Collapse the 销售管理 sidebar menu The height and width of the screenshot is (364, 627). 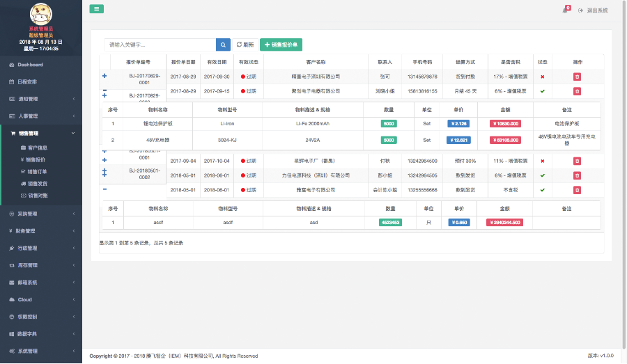(x=42, y=133)
